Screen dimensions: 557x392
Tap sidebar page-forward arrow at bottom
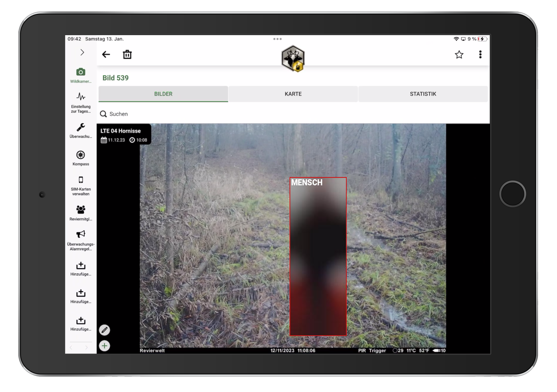tap(86, 348)
